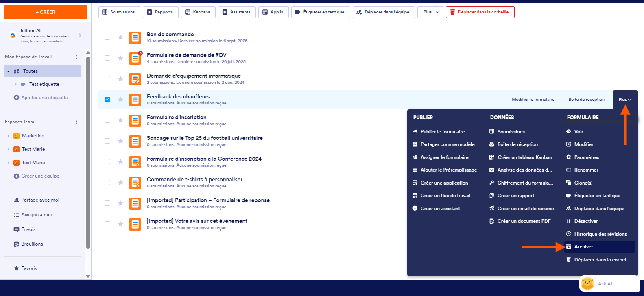Image resolution: width=644 pixels, height=296 pixels.
Task: Open the toolbar Plus dropdown
Action: pyautogui.click(x=430, y=12)
